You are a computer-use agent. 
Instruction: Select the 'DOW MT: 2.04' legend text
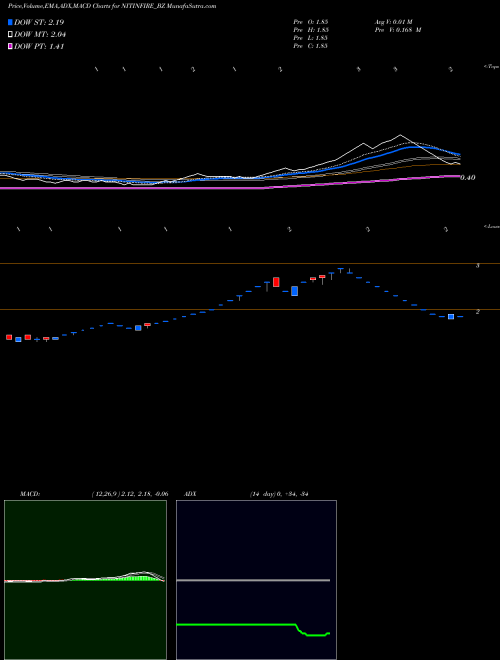coord(40,35)
